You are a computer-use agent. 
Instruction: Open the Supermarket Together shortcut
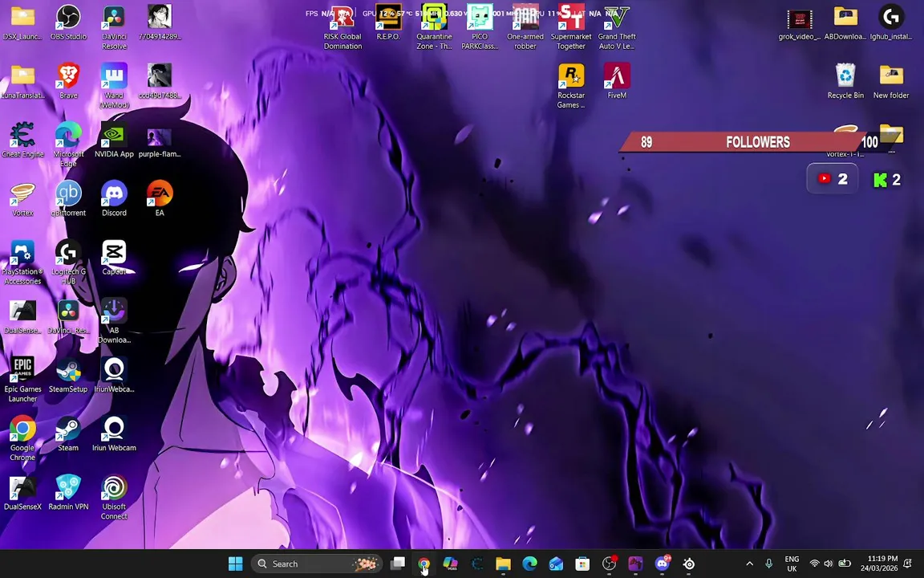coord(571,28)
